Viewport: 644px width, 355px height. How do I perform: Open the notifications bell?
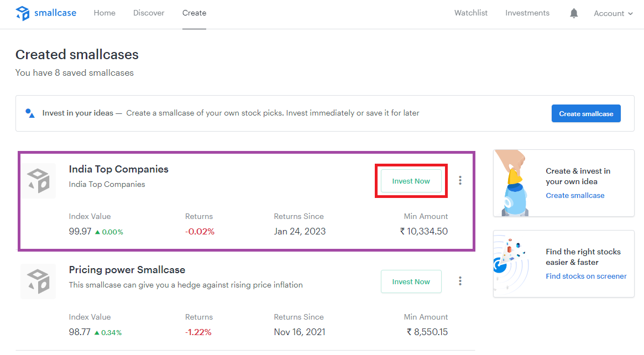(574, 13)
